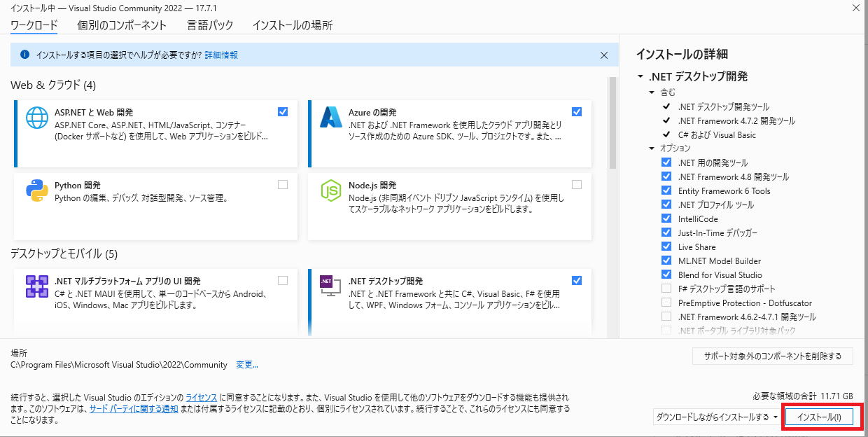The image size is (868, 437).
Task: Uncheck the .NET デスクトップ開発 workload checkbox
Action: click(577, 280)
